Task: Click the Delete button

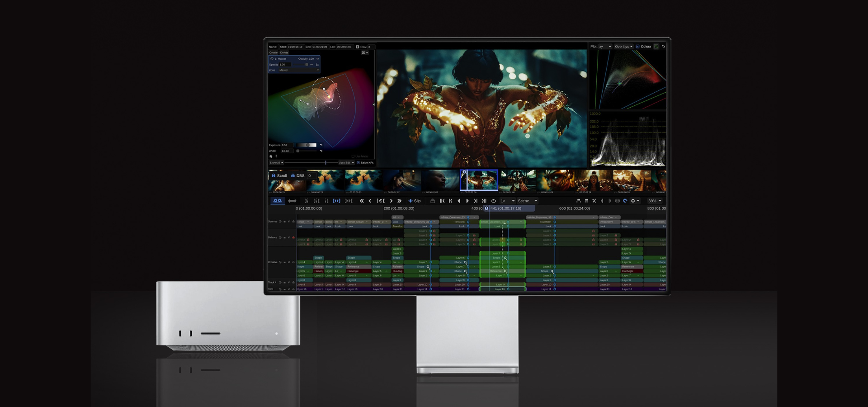Action: coord(284,52)
